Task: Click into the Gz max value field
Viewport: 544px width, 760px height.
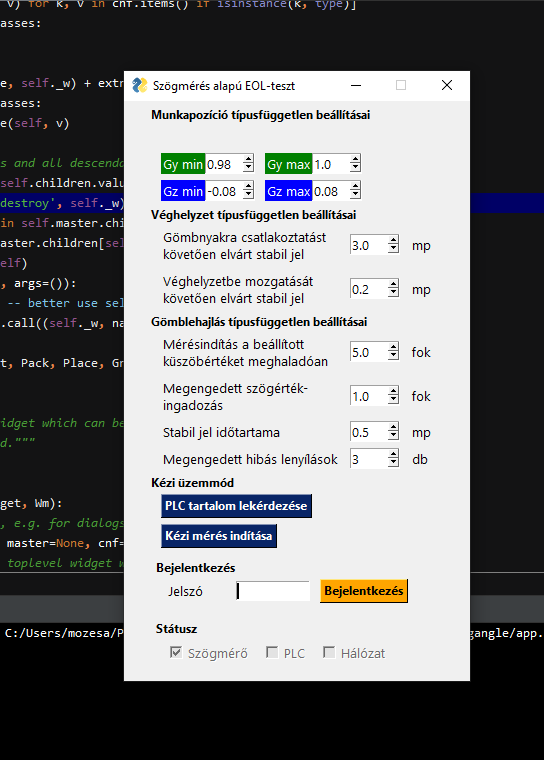Action: click(332, 191)
